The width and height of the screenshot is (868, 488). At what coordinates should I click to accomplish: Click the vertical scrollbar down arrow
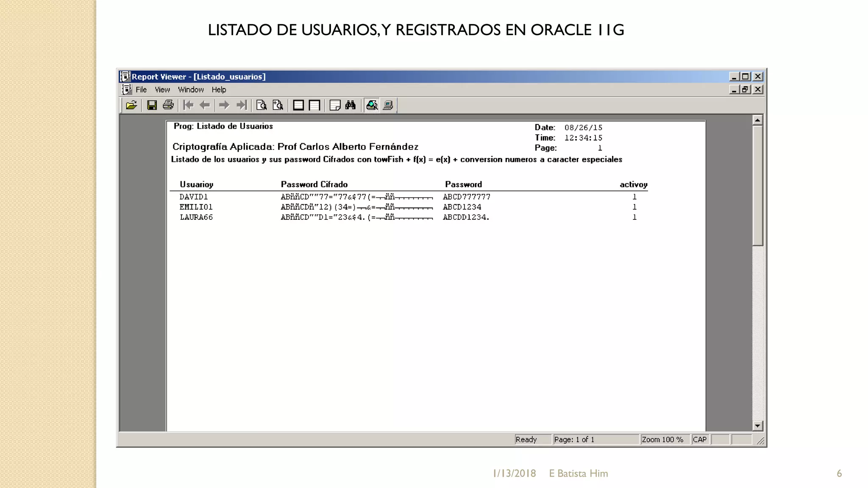757,426
